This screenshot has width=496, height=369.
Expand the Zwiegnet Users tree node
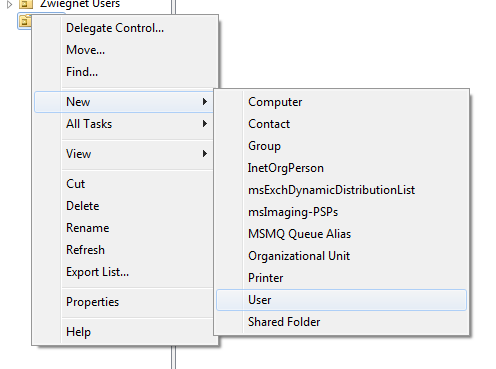coord(10,4)
